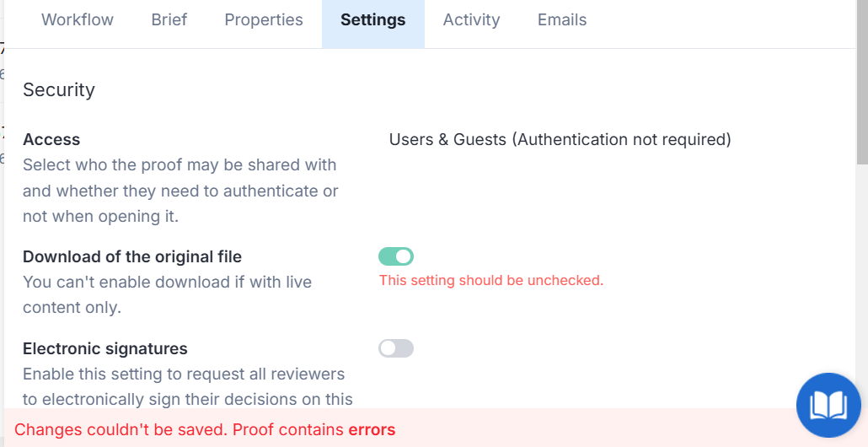Open the Access value Users & Guests
Viewport: 868px width, 447px height.
(x=560, y=140)
